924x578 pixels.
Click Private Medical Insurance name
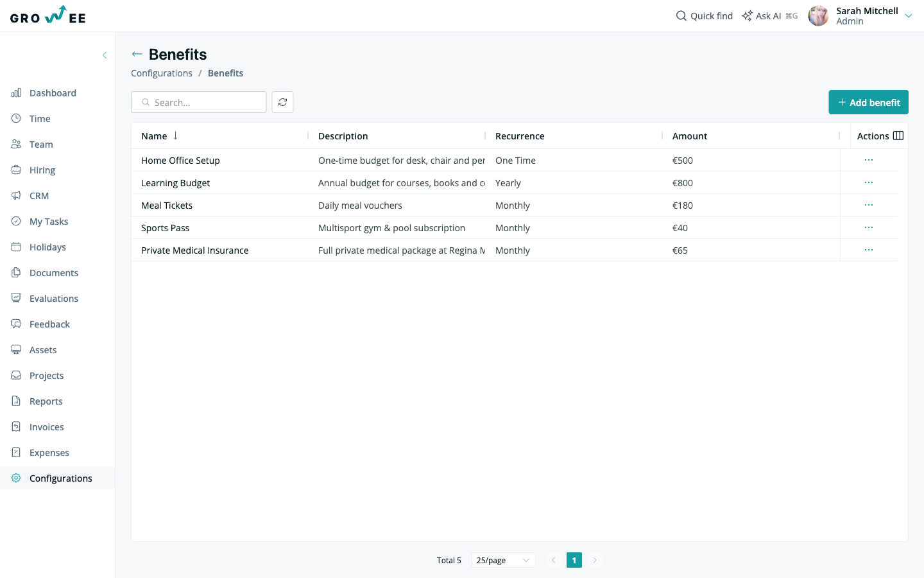coord(194,250)
